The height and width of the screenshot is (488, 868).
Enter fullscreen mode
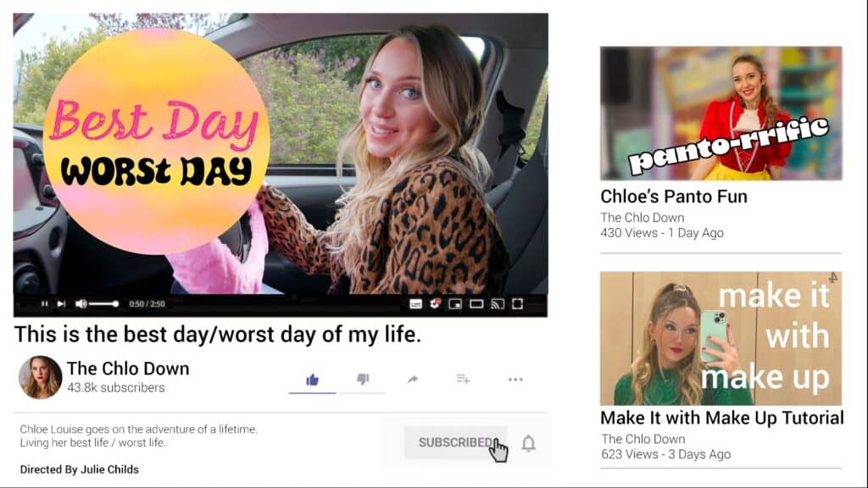point(518,304)
